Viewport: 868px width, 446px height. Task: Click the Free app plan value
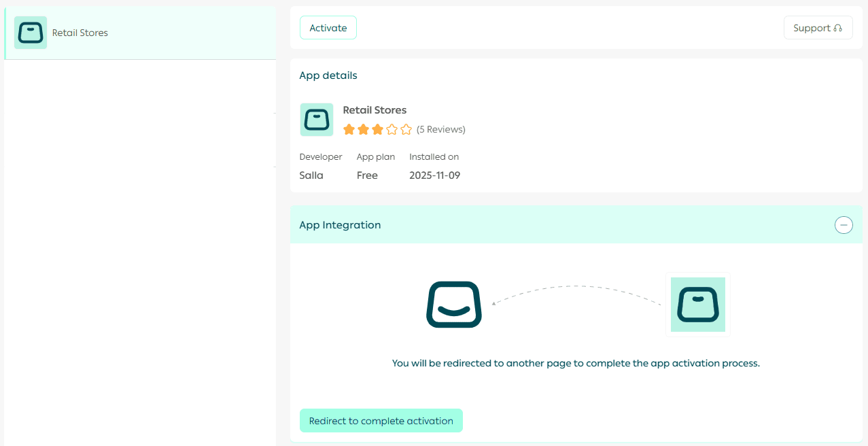pyautogui.click(x=367, y=175)
